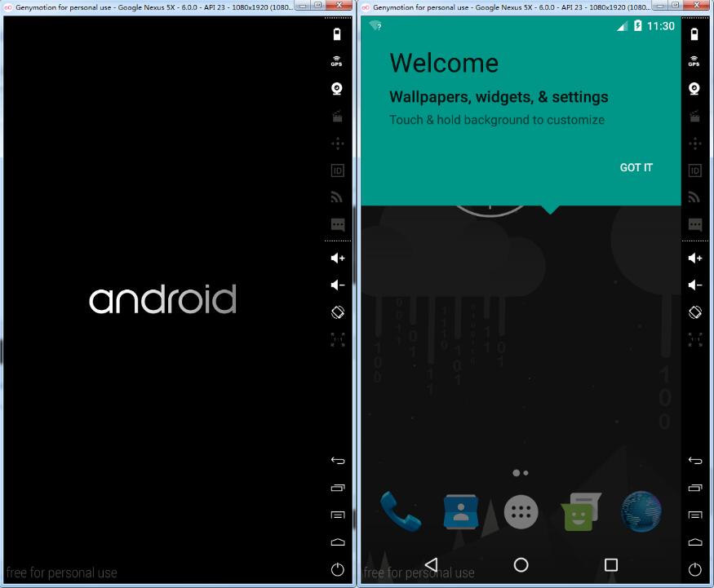Tap GOT IT on the Welcome overlay

[636, 167]
